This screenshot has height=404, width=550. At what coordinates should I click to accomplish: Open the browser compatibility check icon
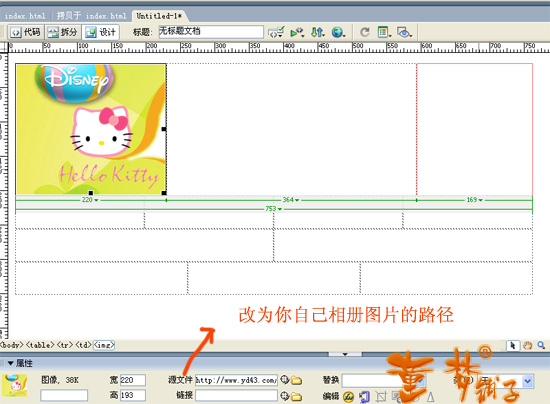(297, 32)
